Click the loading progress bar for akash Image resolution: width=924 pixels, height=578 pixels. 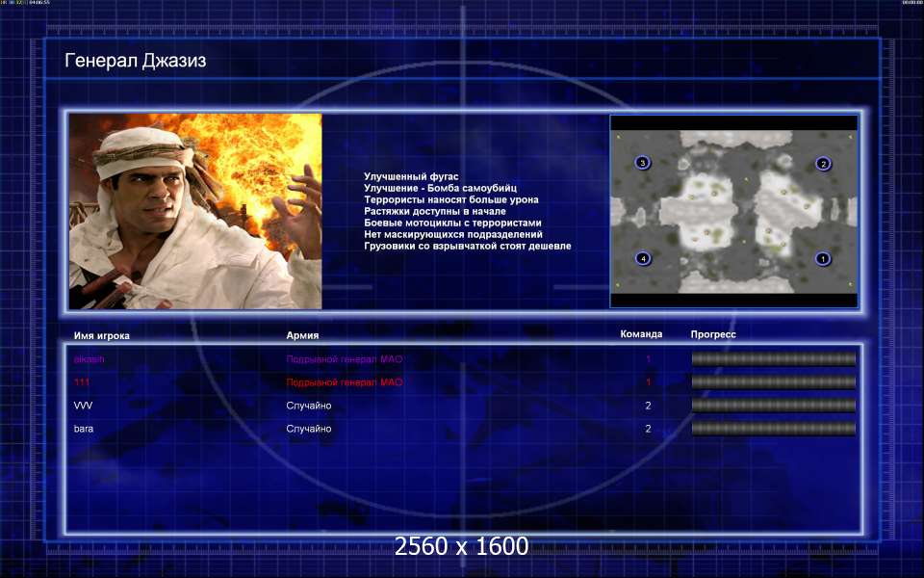tap(773, 359)
